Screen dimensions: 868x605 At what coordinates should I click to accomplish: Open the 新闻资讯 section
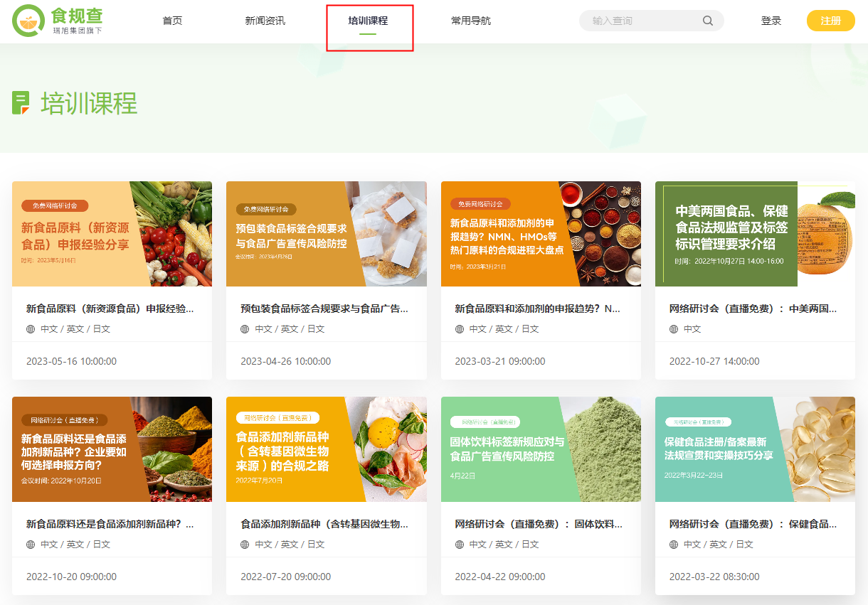point(265,21)
